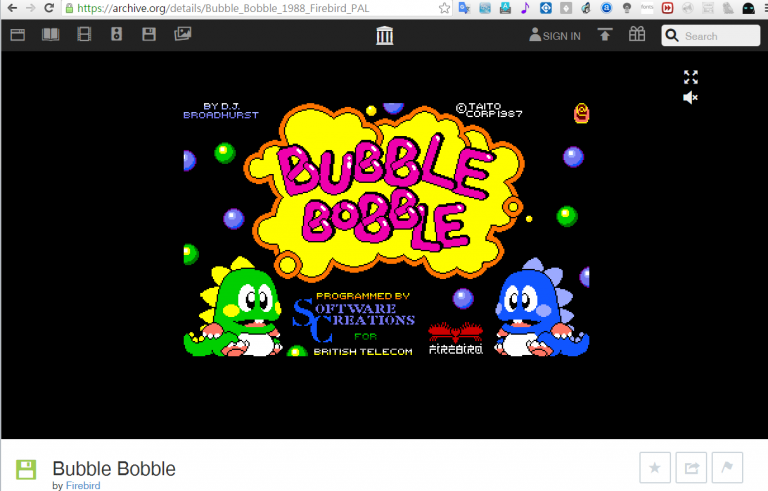Click the URL address bar
Viewport: 768px width, 491px height.
[255, 8]
